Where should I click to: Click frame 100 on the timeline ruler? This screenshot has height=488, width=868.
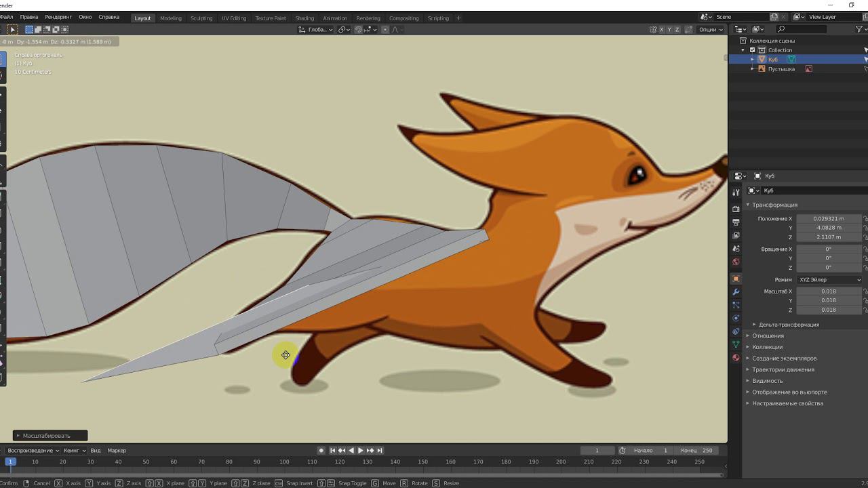tap(284, 462)
